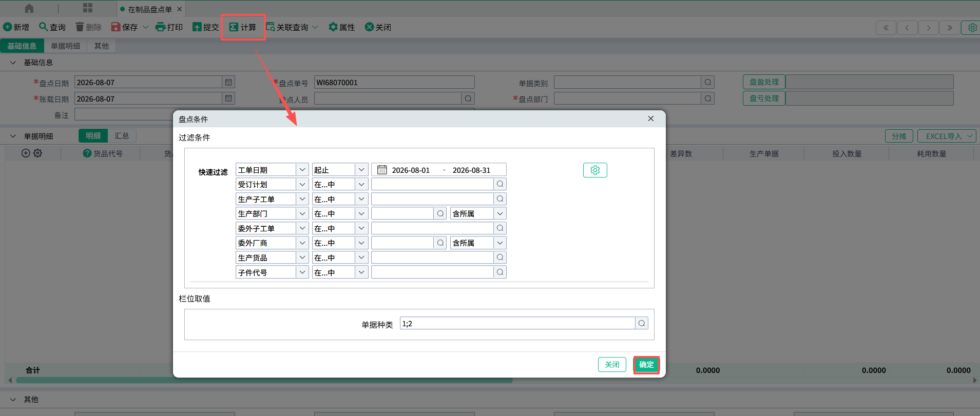
Task: Open 含所属 dropdown in 委外厂商 row
Action: pos(500,243)
